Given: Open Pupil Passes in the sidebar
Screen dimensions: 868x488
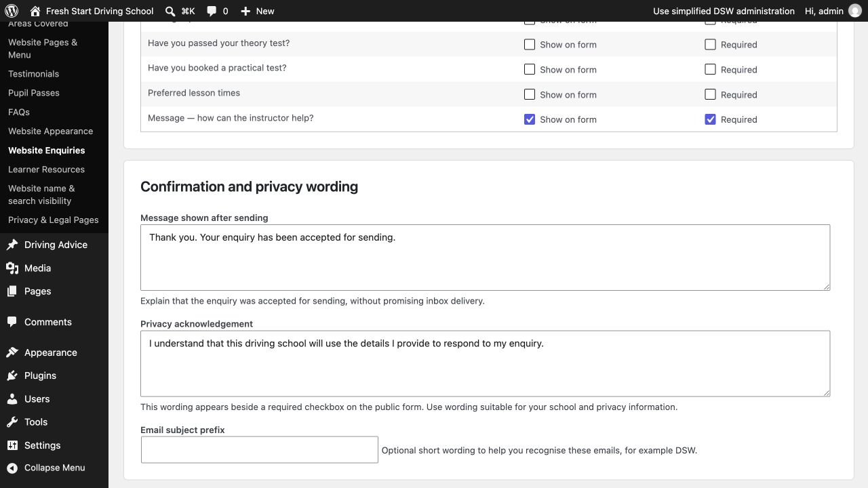Looking at the screenshot, I should [x=34, y=93].
